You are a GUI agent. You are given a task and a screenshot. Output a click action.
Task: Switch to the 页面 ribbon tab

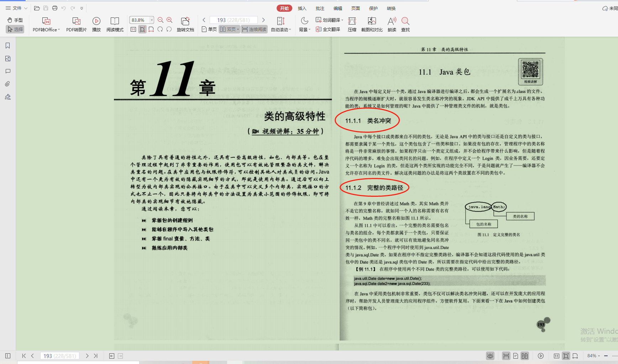point(355,8)
